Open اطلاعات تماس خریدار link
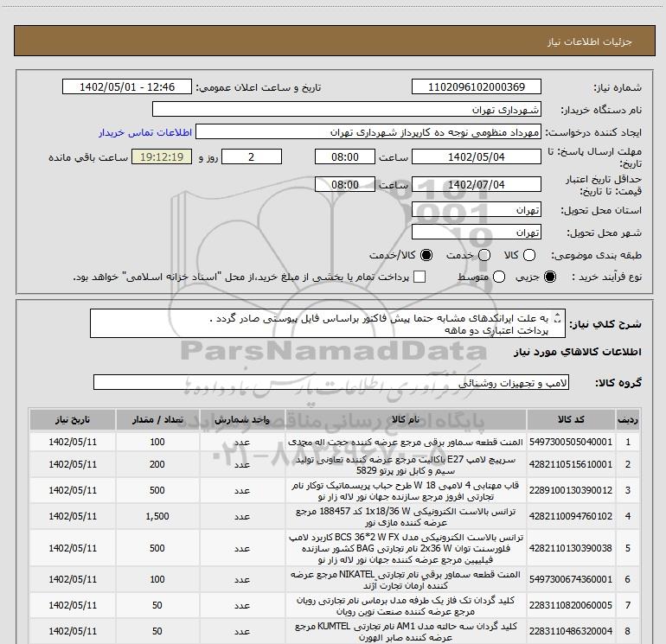The height and width of the screenshot is (644, 666). 145,132
